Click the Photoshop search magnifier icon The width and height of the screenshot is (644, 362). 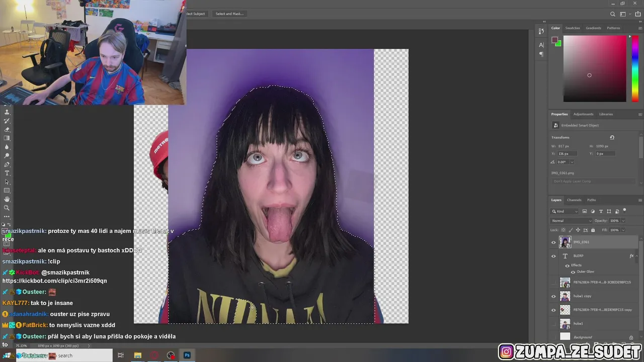click(x=613, y=14)
